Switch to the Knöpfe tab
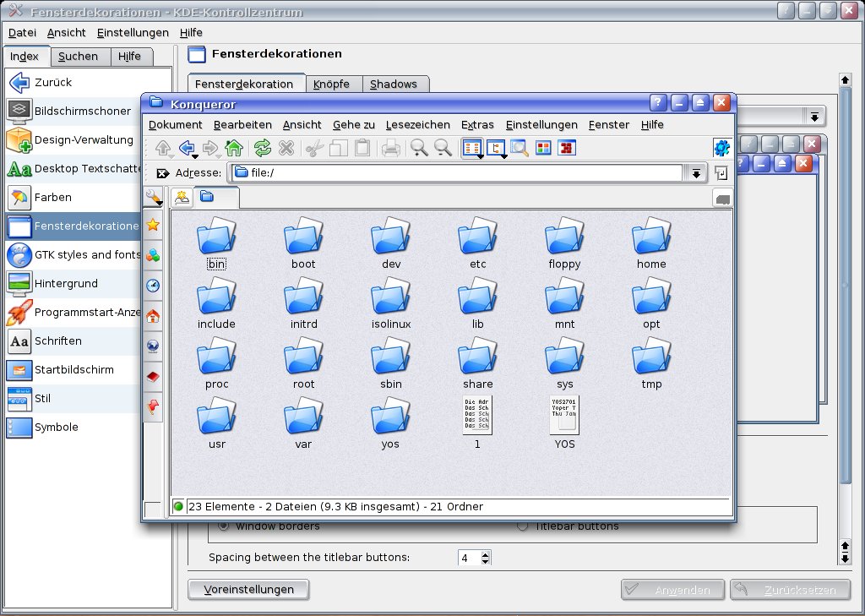The height and width of the screenshot is (616, 865). (x=331, y=84)
